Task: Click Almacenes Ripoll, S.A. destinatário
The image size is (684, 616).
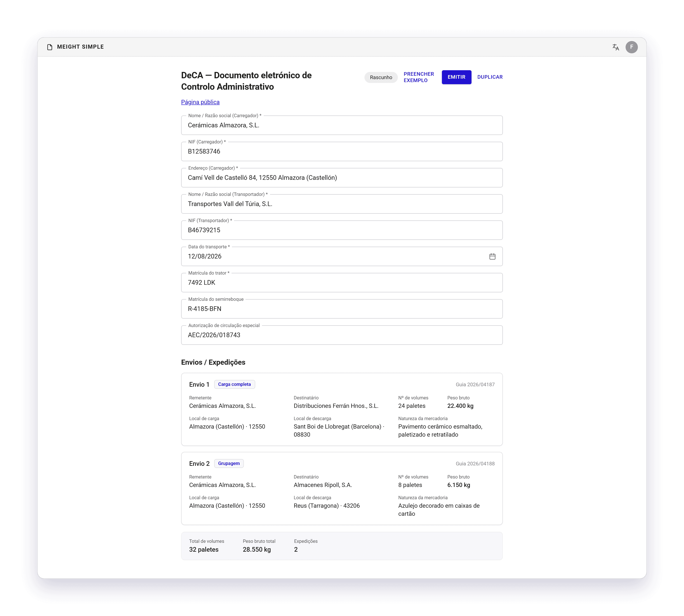Action: (x=323, y=485)
